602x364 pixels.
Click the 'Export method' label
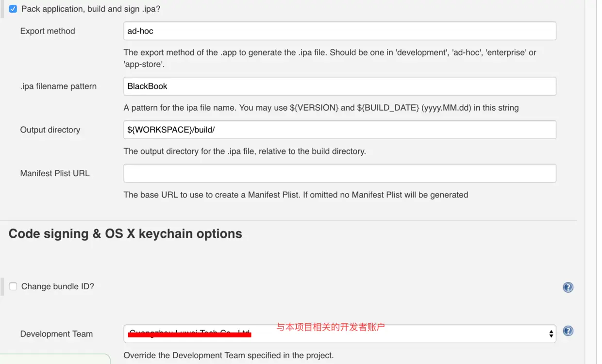tap(48, 31)
